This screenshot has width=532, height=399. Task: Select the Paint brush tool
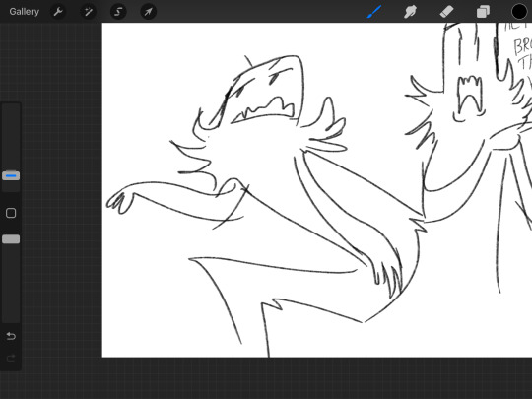(x=374, y=12)
